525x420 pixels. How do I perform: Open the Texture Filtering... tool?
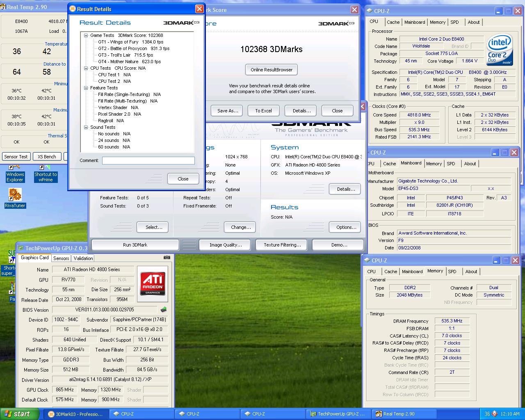(282, 245)
